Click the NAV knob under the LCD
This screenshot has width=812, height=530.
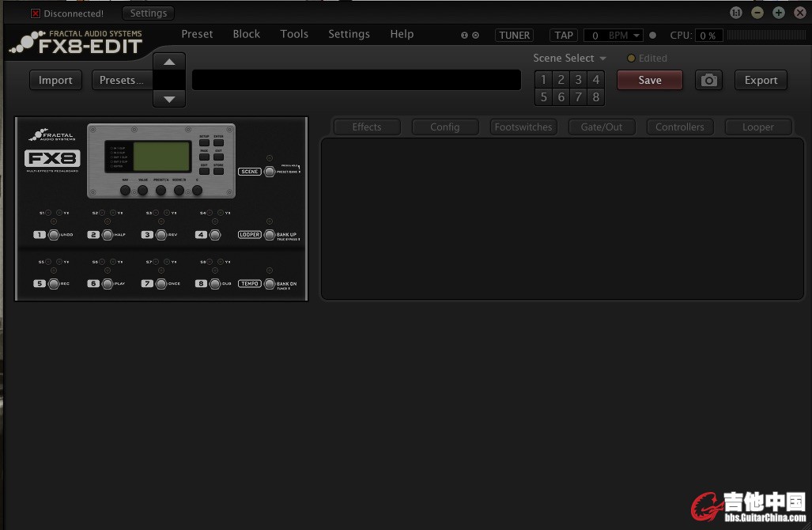(126, 190)
